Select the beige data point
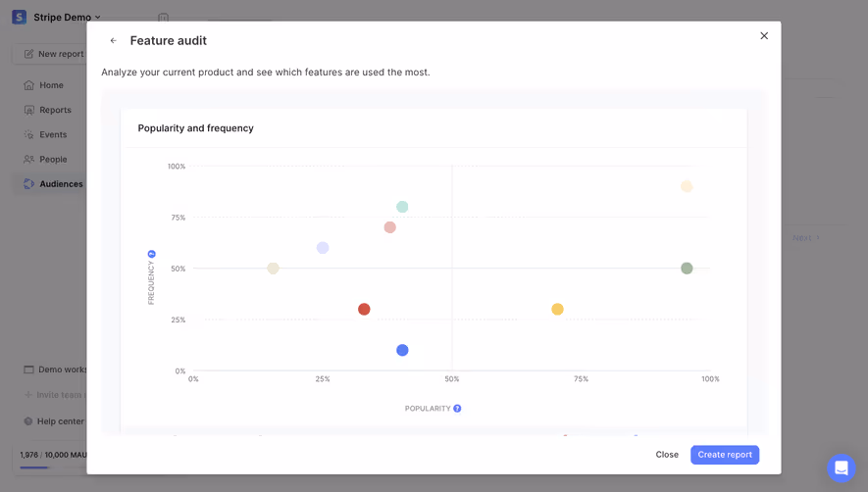Screen dimensions: 868x492 coord(273,268)
